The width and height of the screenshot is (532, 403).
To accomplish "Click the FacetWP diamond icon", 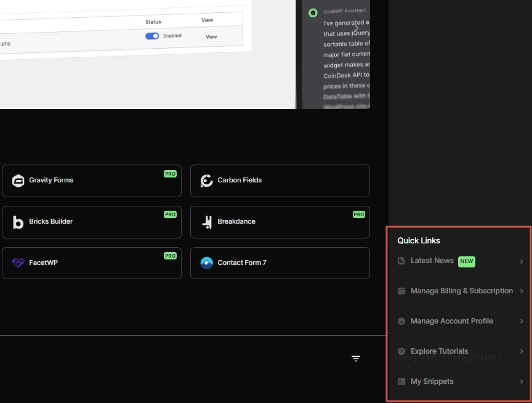I will [x=18, y=263].
